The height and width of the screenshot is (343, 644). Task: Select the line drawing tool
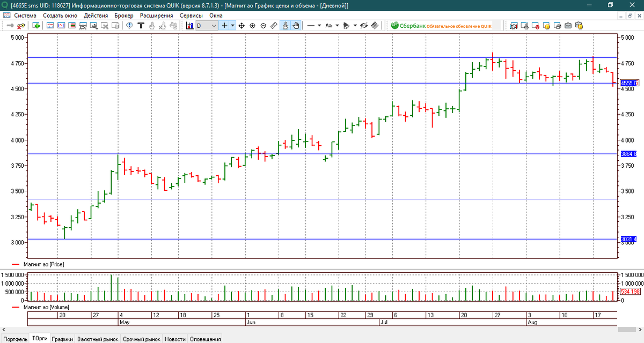pos(310,25)
